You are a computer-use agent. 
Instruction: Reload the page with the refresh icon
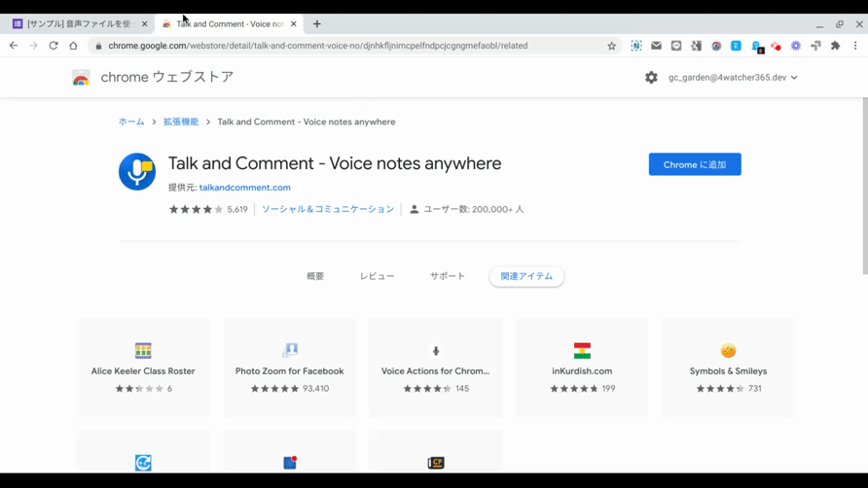tap(54, 46)
